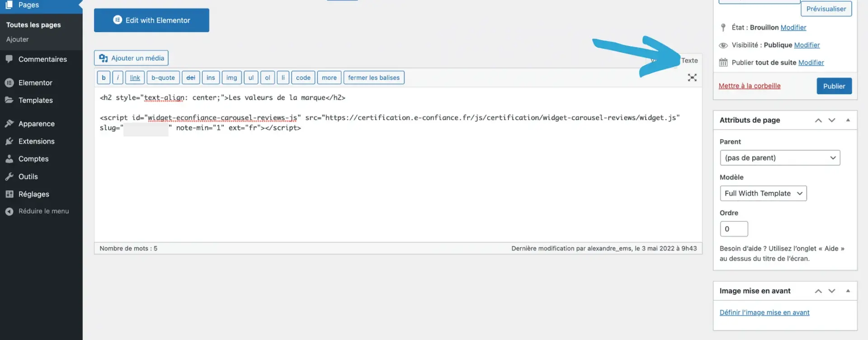Collapse menu via Réduire arrow icon
Image resolution: width=868 pixels, height=340 pixels.
[9, 211]
